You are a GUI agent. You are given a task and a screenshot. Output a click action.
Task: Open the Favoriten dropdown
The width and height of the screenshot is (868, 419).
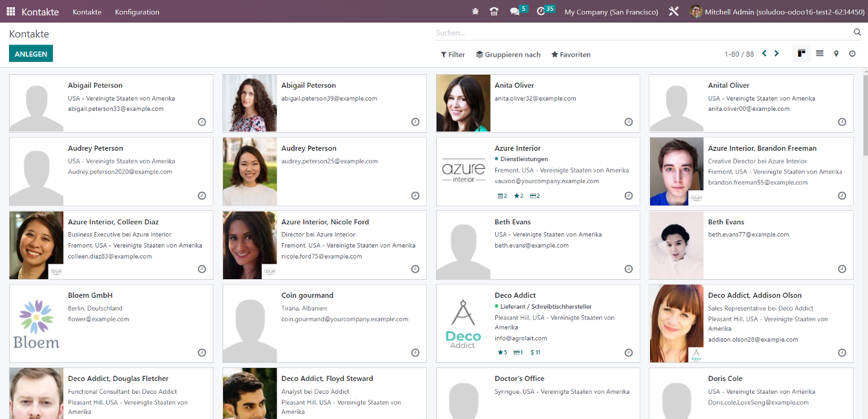click(x=571, y=55)
